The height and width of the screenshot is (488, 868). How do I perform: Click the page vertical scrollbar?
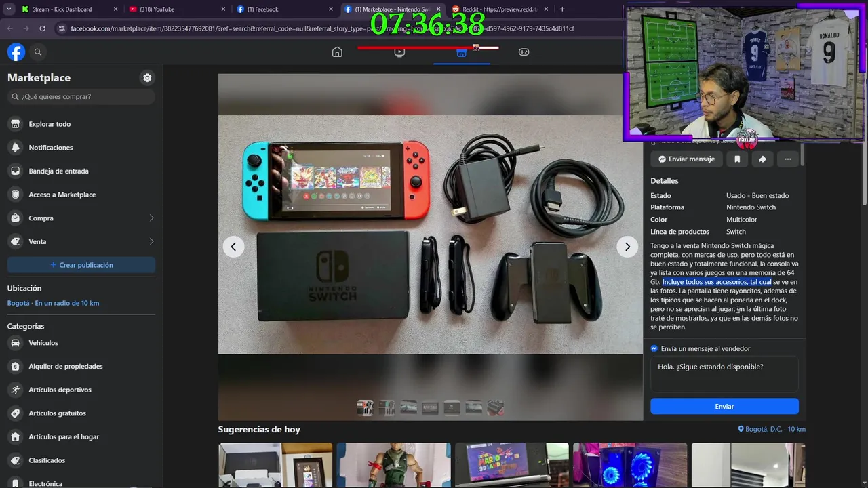(x=864, y=136)
